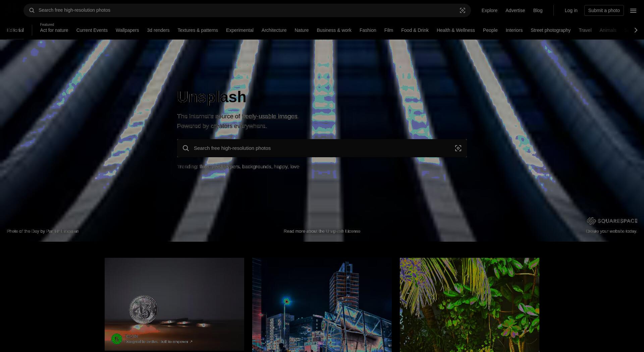Open the tropical green leaves photo
This screenshot has height=352, width=644.
tap(470, 305)
